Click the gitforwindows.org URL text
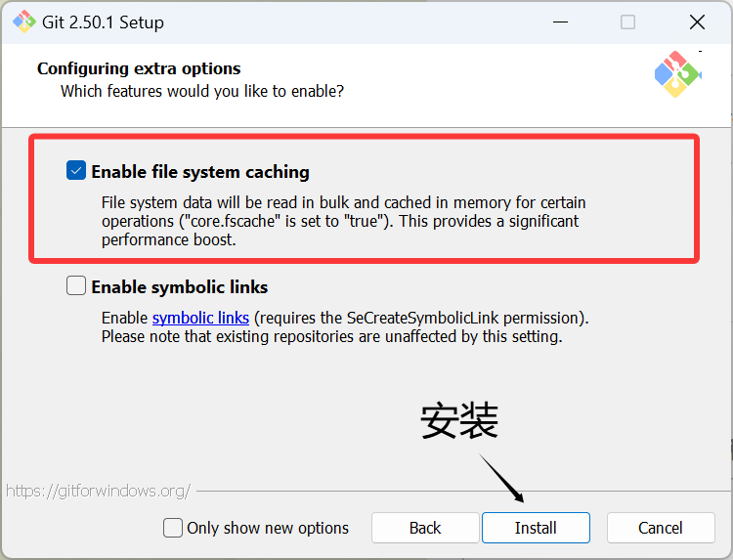Image resolution: width=733 pixels, height=560 pixels. (x=98, y=491)
